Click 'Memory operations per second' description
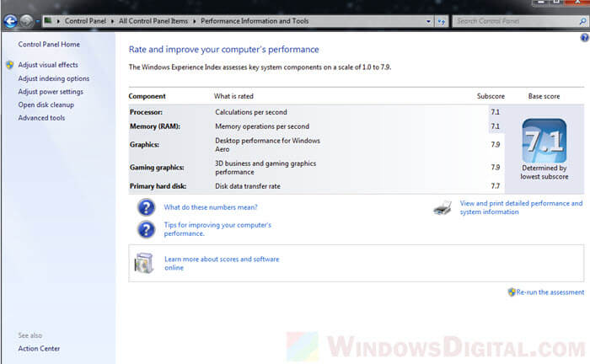590x364 pixels. [x=262, y=126]
